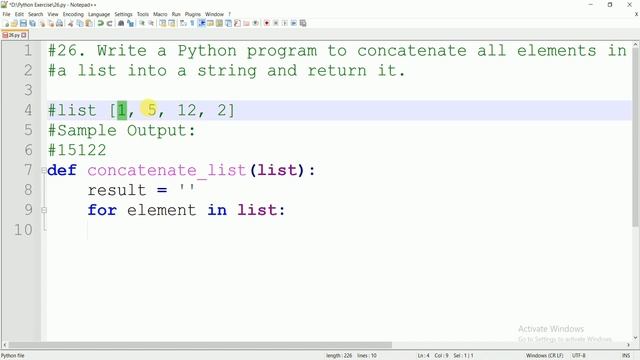Click the vertical scrollbar thumb
Image resolution: width=640 pixels, height=360 pixels.
click(636, 137)
